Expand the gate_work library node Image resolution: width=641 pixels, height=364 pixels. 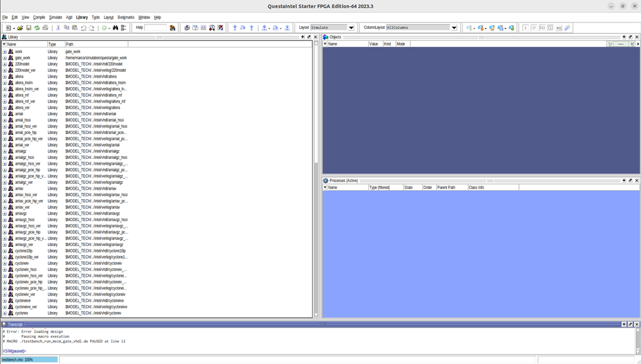tap(4, 58)
